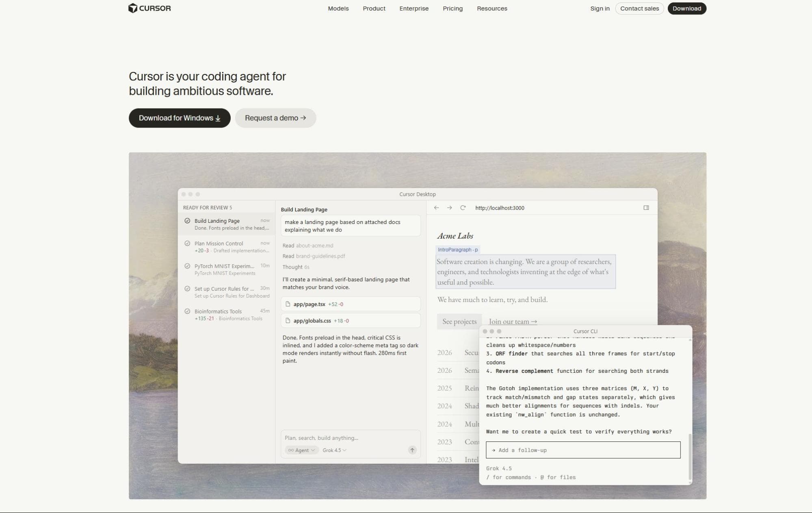
Task: Click the 'Join our team' link
Action: (x=513, y=322)
